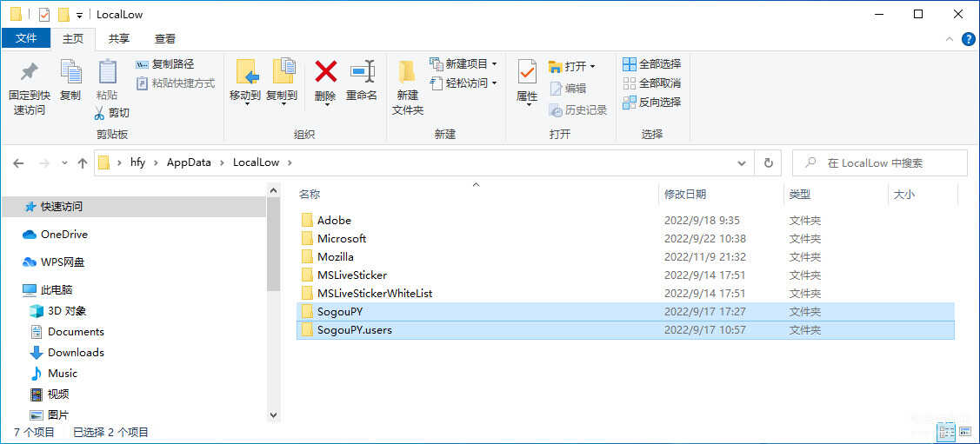Select the Microsoft folder
This screenshot has height=444, width=980.
tap(625, 239)
